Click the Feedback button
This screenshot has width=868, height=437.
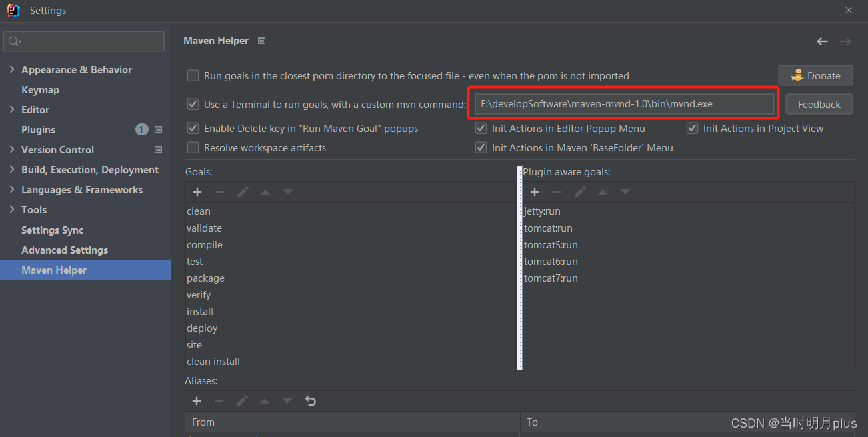819,105
